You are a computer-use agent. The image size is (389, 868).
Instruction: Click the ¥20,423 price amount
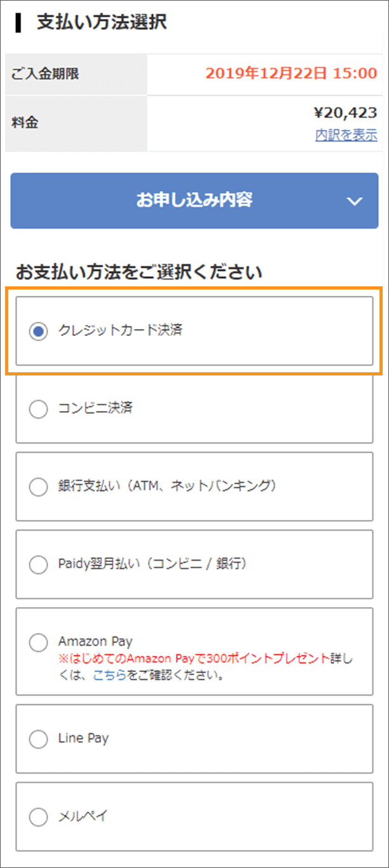[x=345, y=113]
